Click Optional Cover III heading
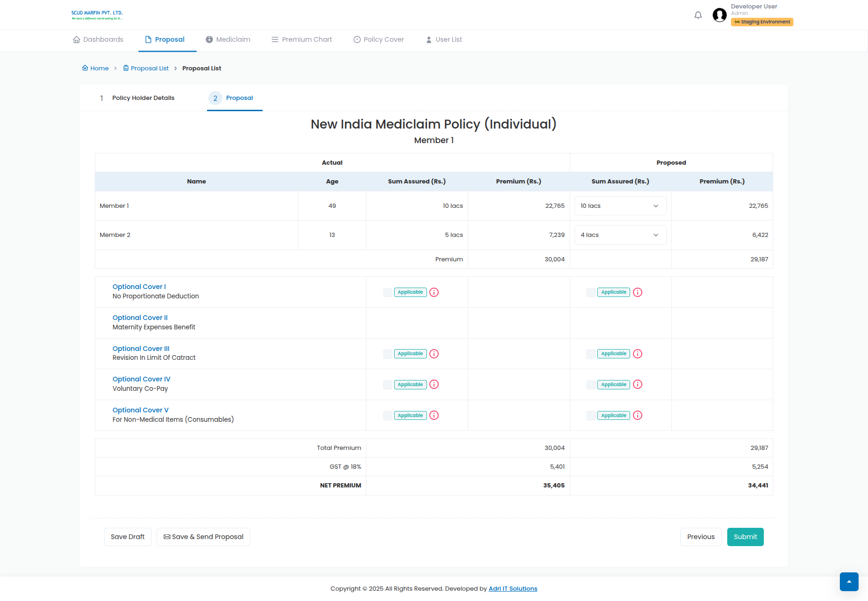The width and height of the screenshot is (868, 601). click(141, 349)
